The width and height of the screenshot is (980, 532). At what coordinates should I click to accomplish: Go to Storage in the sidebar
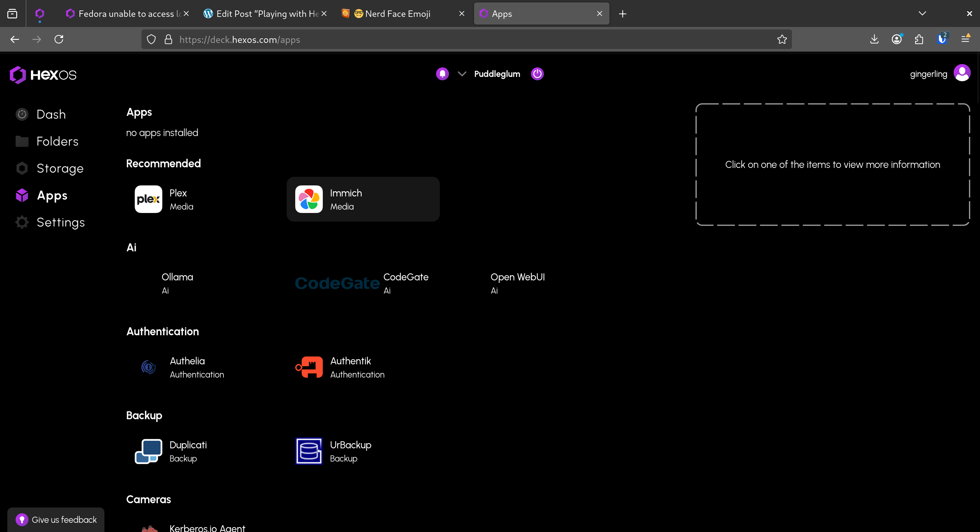coord(60,168)
